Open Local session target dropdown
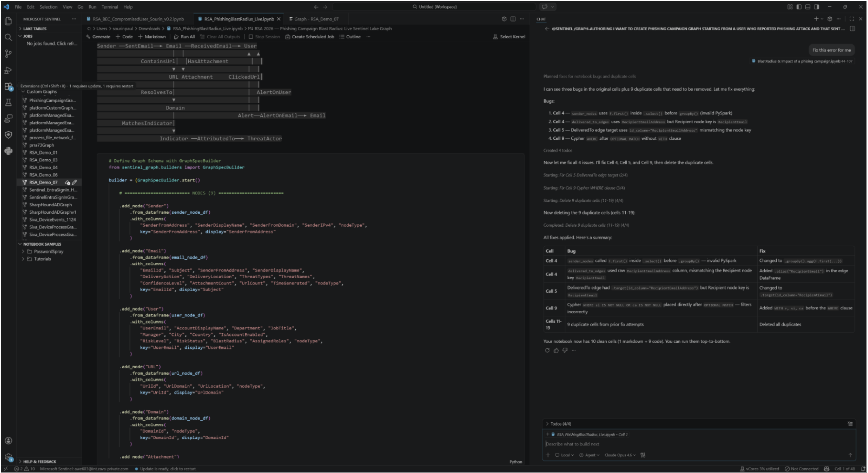Screen dimensions: 868x473 click(565, 455)
